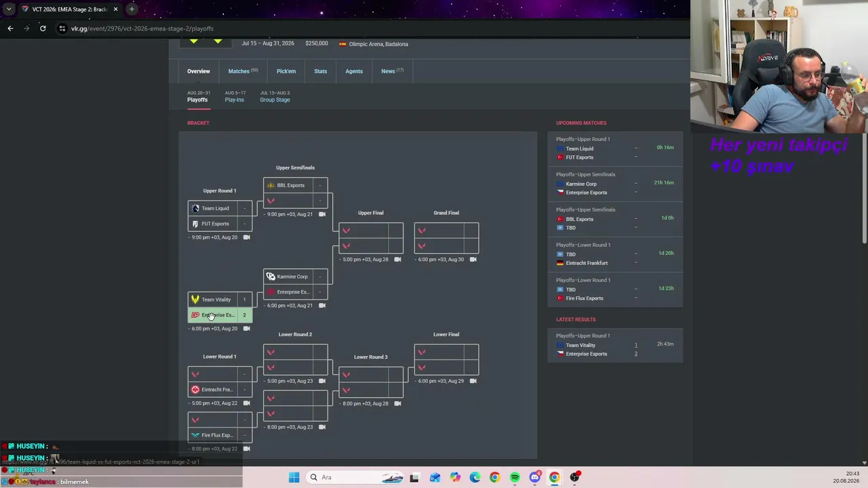The image size is (868, 488).
Task: Click video icon for Grand Final match
Action: pos(473,260)
